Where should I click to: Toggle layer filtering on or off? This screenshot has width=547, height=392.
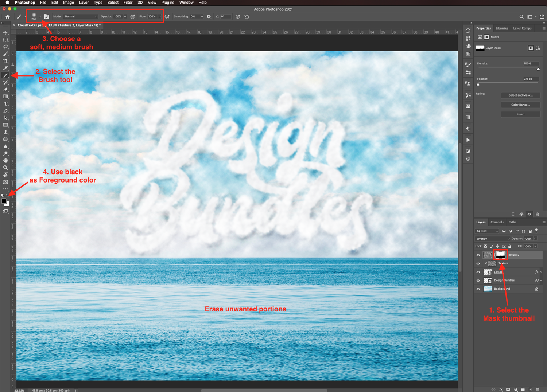click(536, 230)
